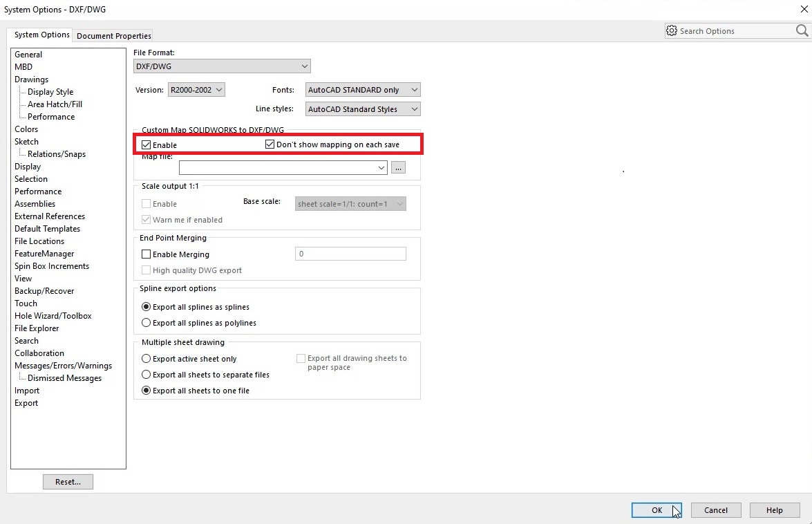Click the gear icon beside Search Options
Image resolution: width=812 pixels, height=524 pixels.
point(671,30)
